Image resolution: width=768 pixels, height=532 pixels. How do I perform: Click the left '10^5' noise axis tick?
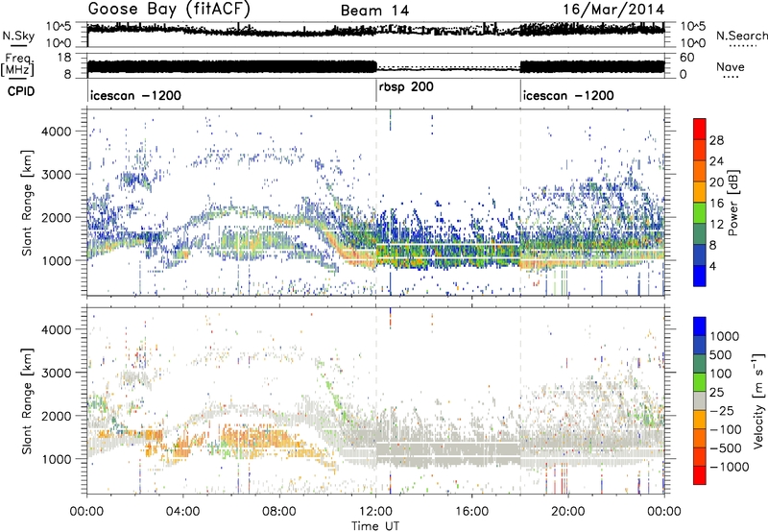[59, 26]
